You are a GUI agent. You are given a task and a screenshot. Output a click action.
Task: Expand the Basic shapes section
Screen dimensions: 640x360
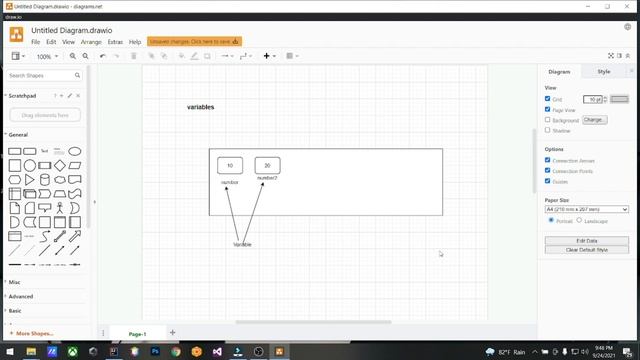point(15,311)
